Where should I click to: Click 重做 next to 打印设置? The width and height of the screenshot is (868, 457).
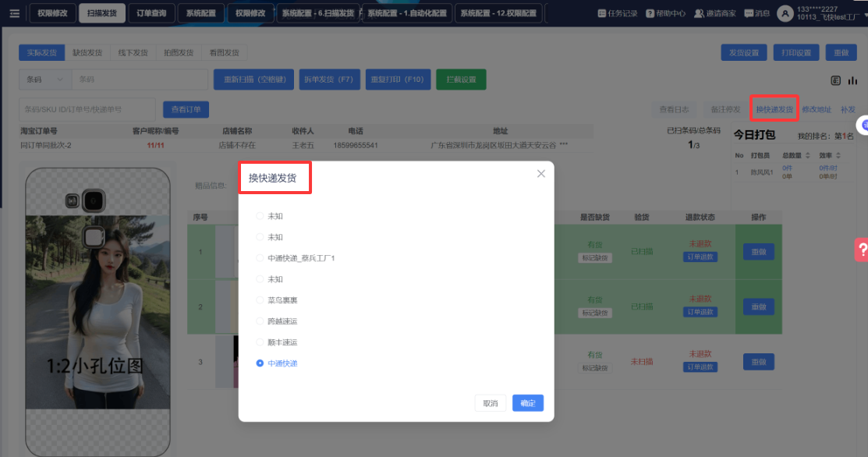[x=841, y=52]
